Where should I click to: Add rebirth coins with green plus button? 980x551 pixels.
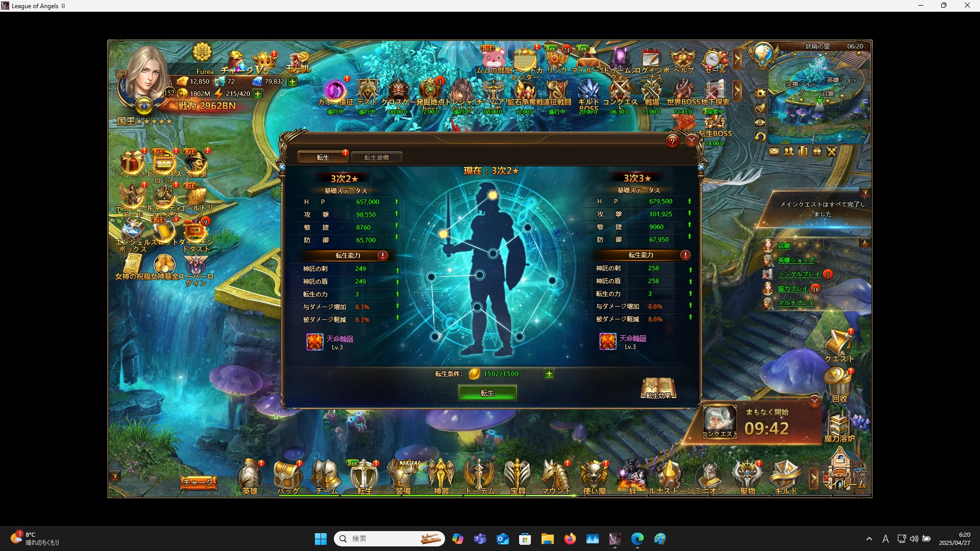click(549, 374)
